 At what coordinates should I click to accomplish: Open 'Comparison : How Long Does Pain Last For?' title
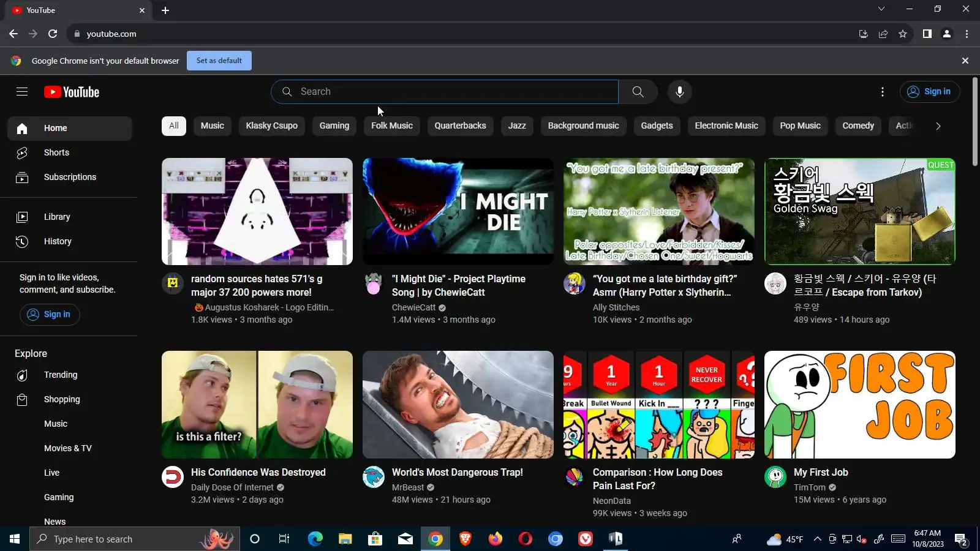pos(658,479)
